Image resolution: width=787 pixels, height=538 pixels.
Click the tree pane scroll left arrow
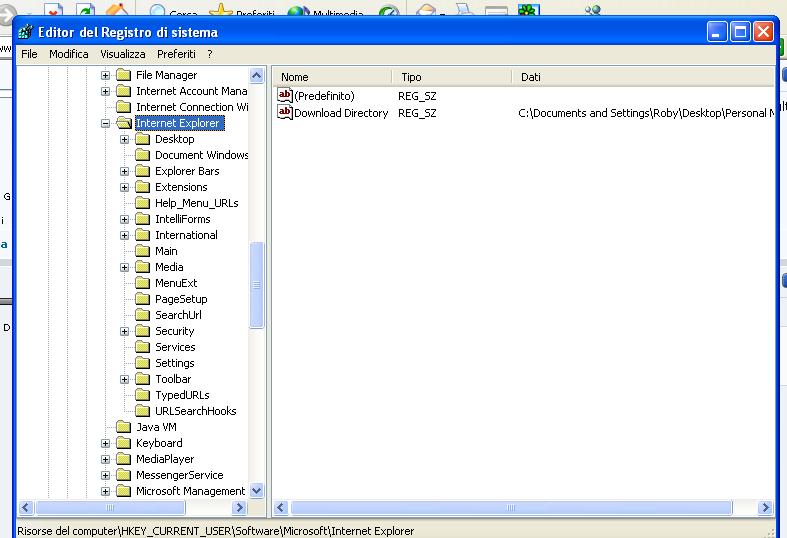tap(26, 508)
